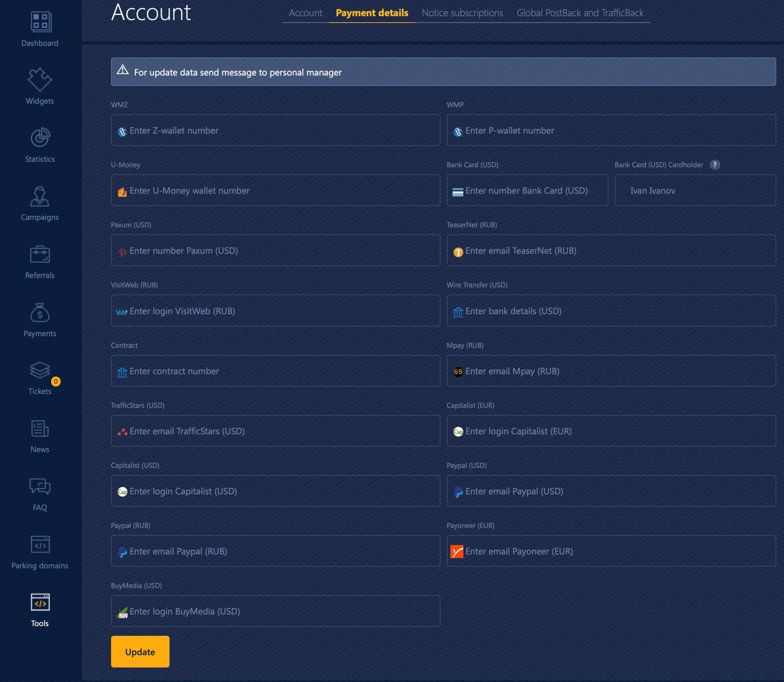Open Referrals briefcase icon
The width and height of the screenshot is (784, 682).
(40, 254)
